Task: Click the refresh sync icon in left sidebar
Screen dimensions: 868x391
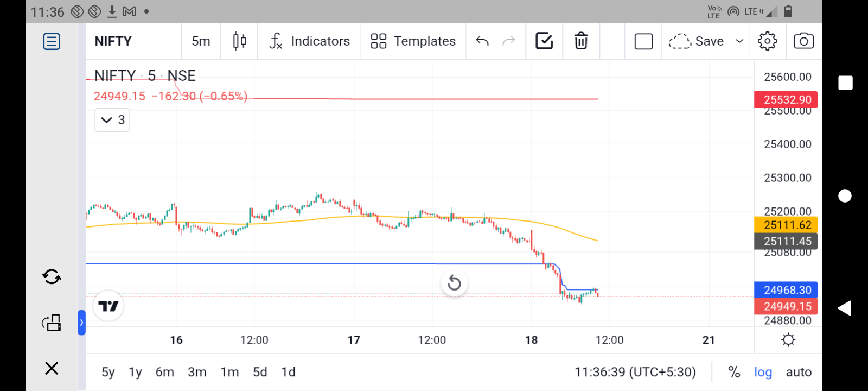Action: coord(52,277)
